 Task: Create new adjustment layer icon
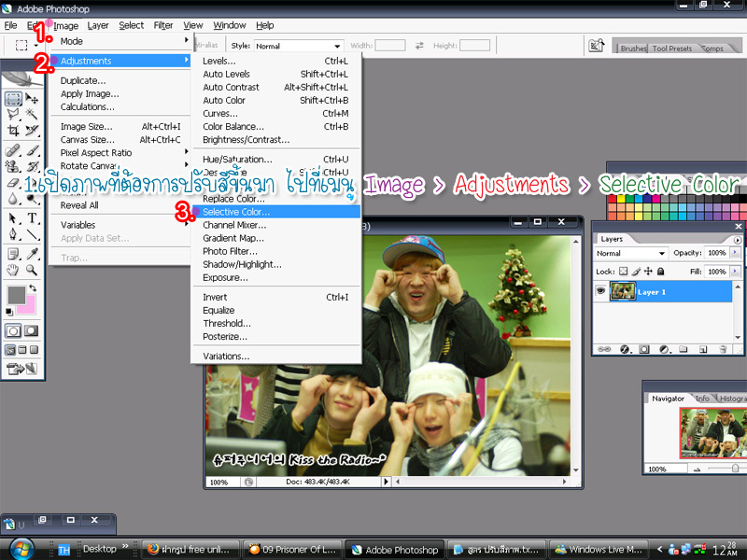point(665,349)
